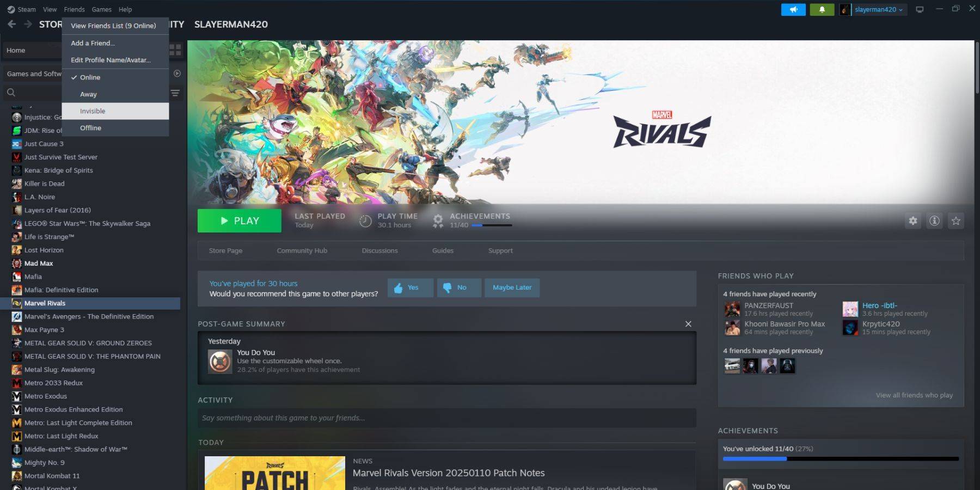Open the Games menu

pyautogui.click(x=101, y=9)
